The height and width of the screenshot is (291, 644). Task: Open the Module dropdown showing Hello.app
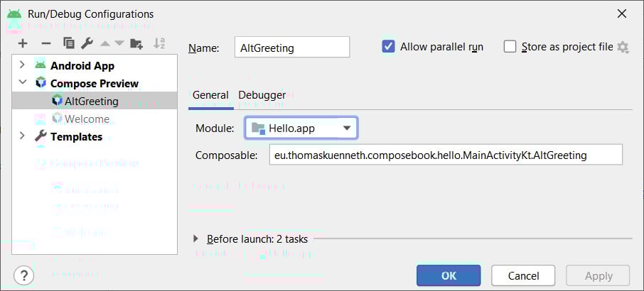click(x=301, y=128)
